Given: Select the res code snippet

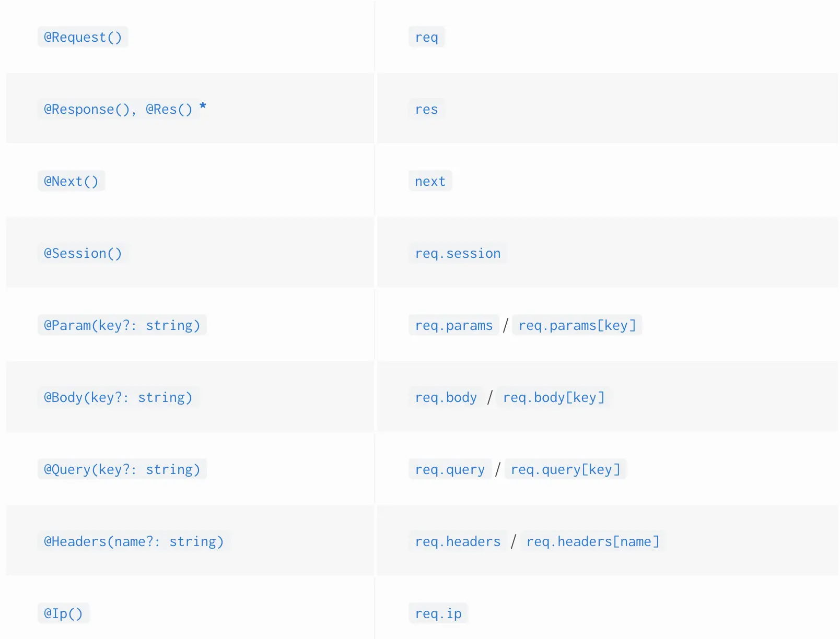Looking at the screenshot, I should (x=426, y=109).
